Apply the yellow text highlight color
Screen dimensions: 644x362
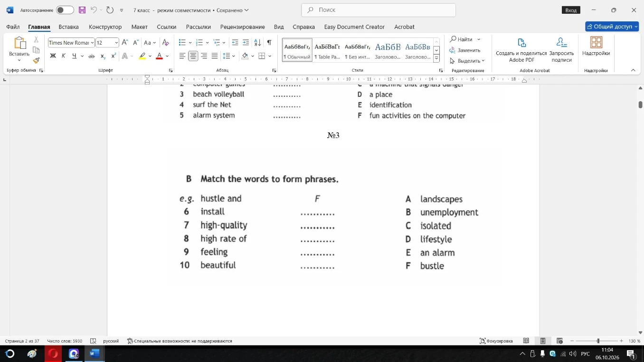142,56
